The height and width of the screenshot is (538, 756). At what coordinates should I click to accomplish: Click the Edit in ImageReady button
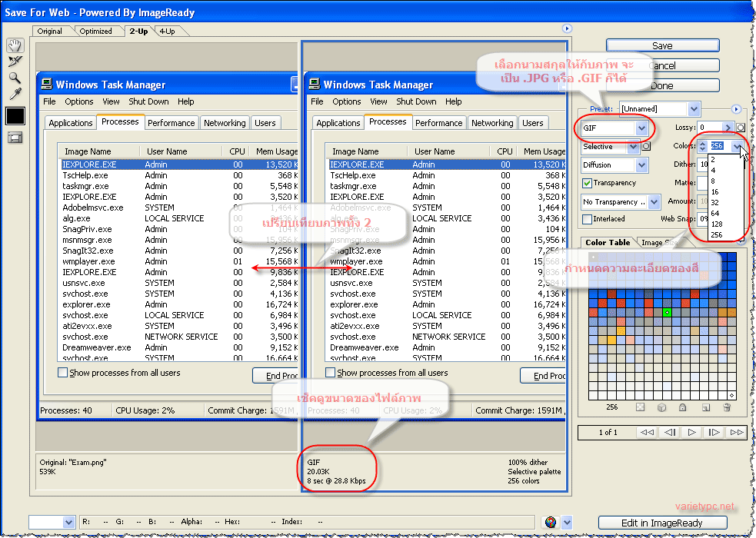(661, 523)
